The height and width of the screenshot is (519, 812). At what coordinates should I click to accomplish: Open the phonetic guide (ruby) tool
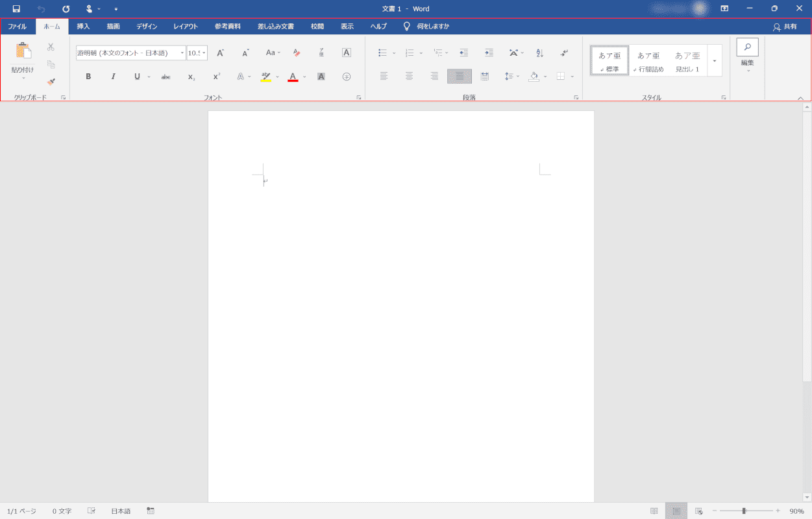tap(321, 53)
